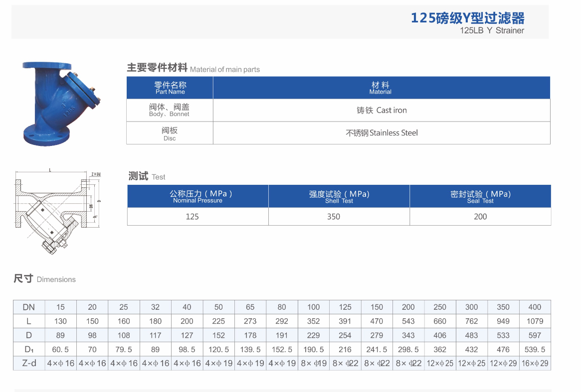This screenshot has height=392, width=581.
Task: Click the "125磅级Y型过滤器" page title
Action: 467,18
